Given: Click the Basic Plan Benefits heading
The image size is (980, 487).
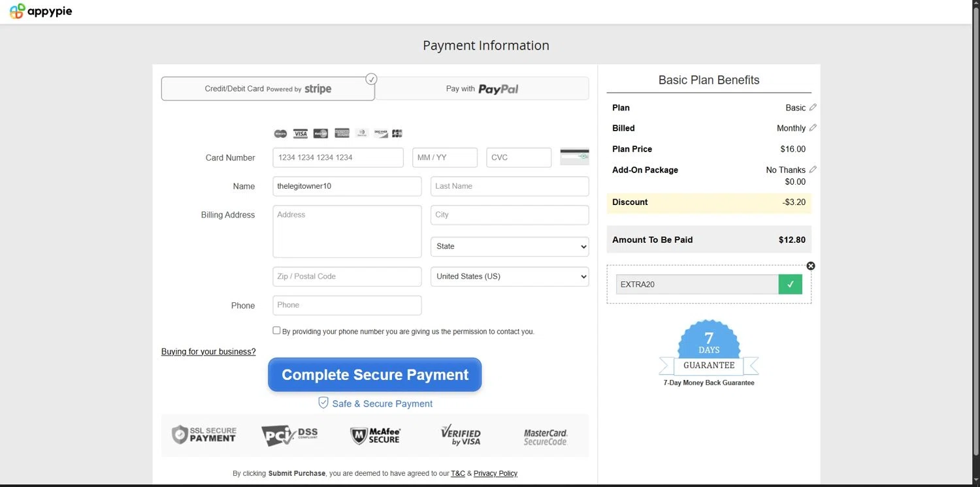Looking at the screenshot, I should click(709, 80).
